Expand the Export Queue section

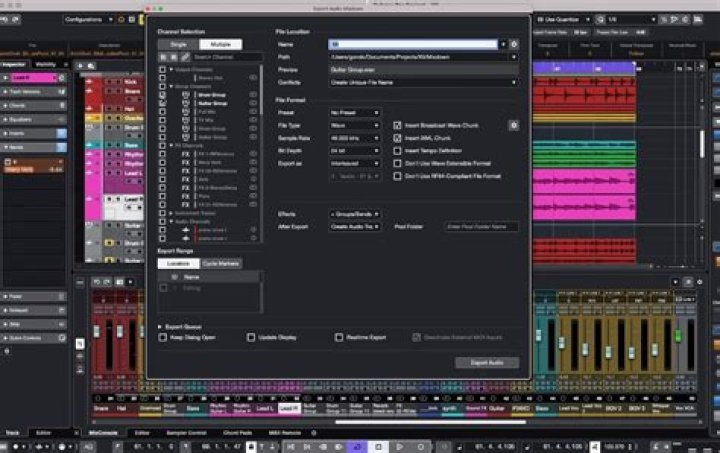[160, 327]
